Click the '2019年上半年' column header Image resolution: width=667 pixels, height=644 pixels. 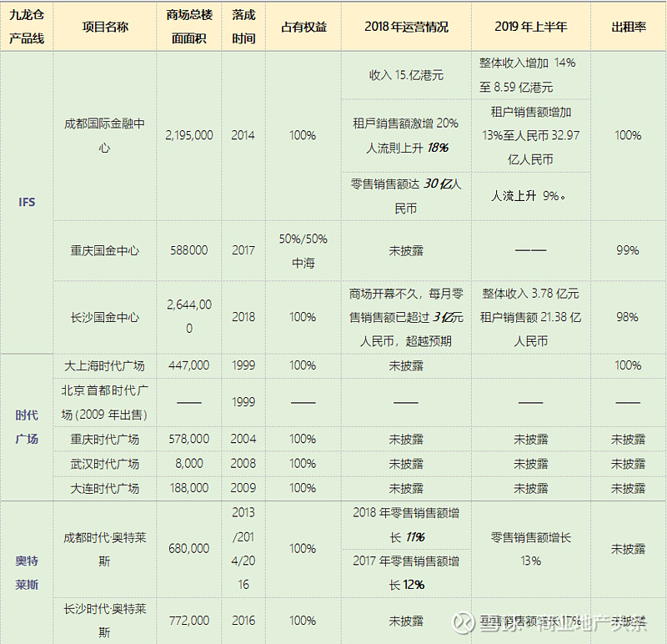coord(531,27)
